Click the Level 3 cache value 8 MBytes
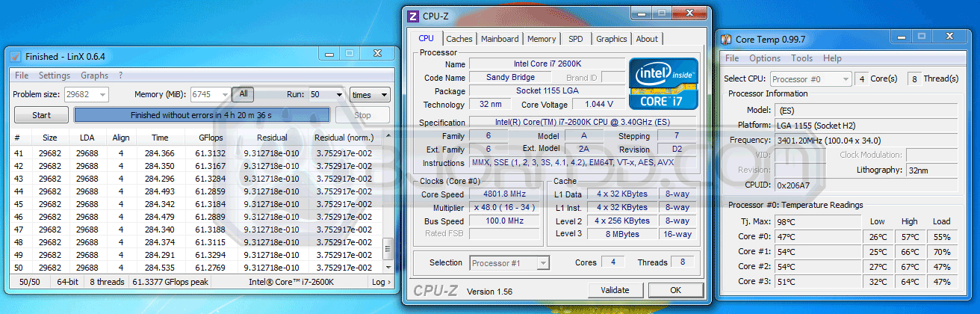Screen dimensions: 980x314 click(x=621, y=234)
